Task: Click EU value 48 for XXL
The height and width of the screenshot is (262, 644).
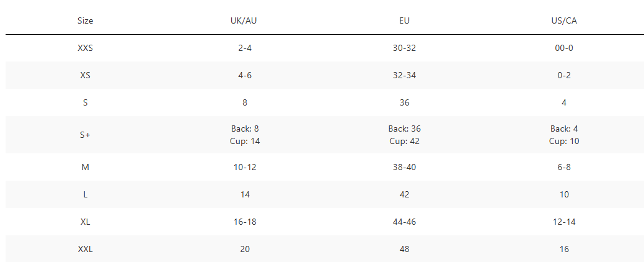Action: [405, 249]
